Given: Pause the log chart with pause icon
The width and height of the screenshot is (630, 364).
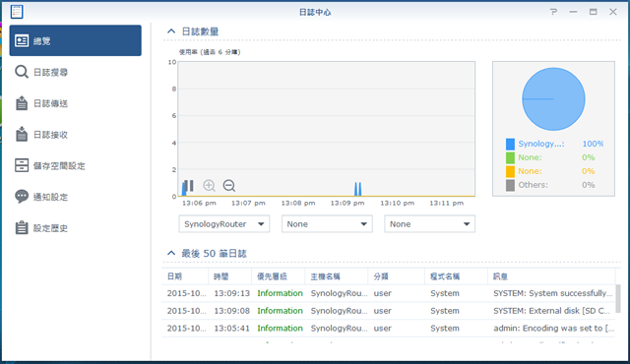Looking at the screenshot, I should [x=189, y=185].
